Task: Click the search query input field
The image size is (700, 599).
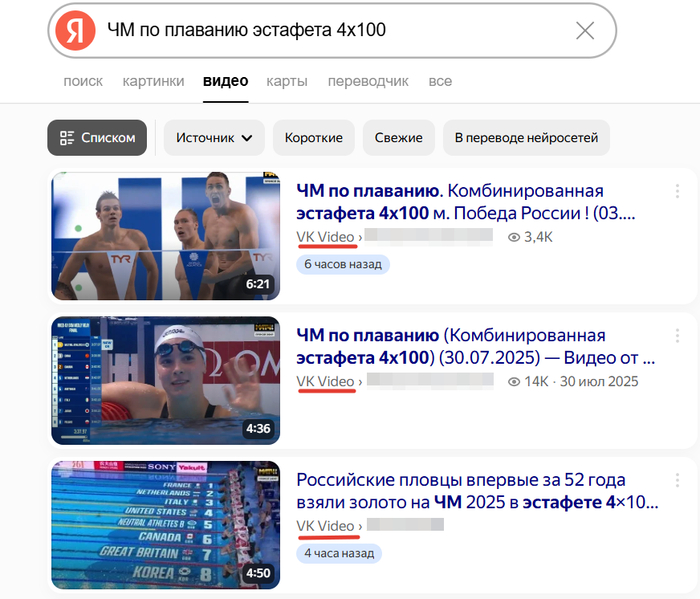Action: tap(335, 30)
